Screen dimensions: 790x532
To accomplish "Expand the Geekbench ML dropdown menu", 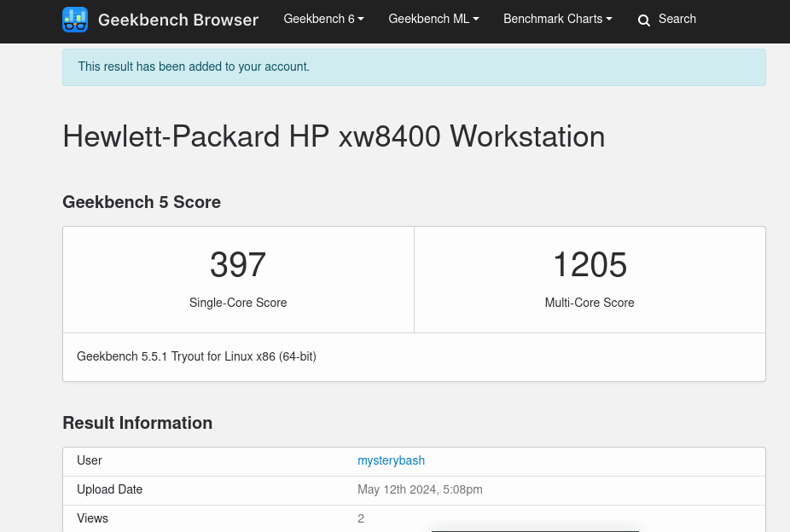I will pyautogui.click(x=433, y=19).
